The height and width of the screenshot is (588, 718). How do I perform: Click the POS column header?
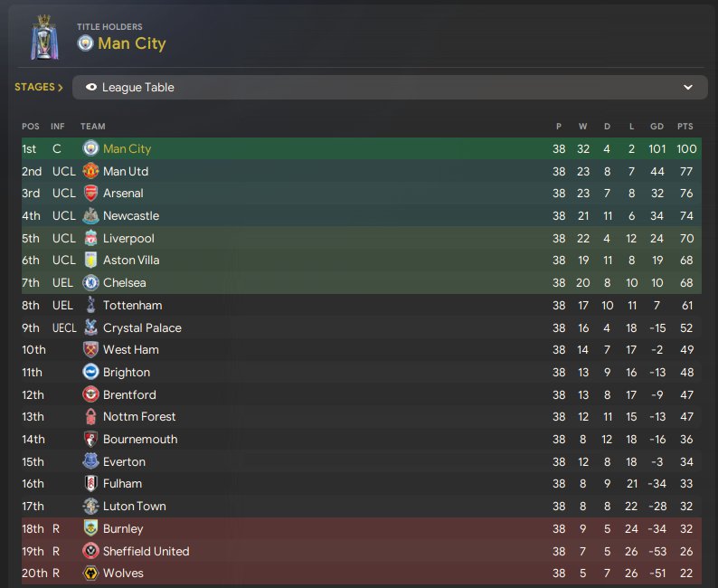tap(30, 127)
